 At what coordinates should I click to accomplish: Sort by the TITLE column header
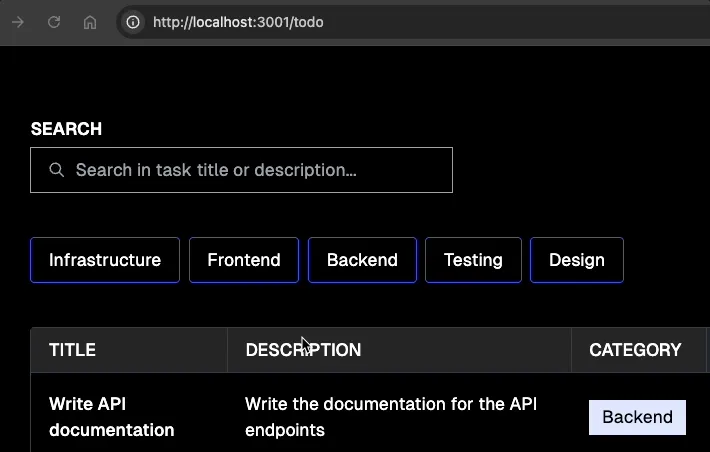point(72,350)
